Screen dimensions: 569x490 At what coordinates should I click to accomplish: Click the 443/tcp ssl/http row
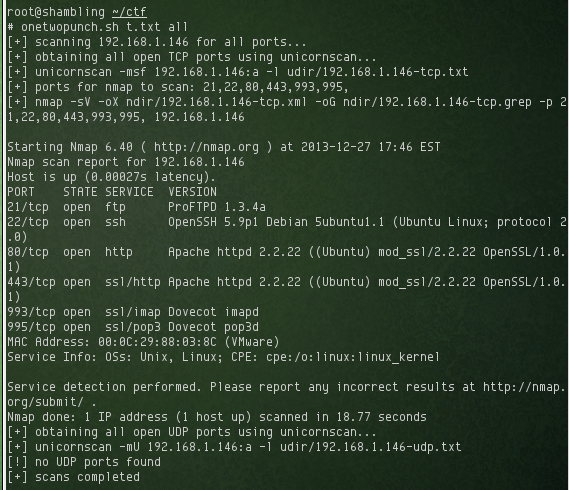click(x=287, y=289)
